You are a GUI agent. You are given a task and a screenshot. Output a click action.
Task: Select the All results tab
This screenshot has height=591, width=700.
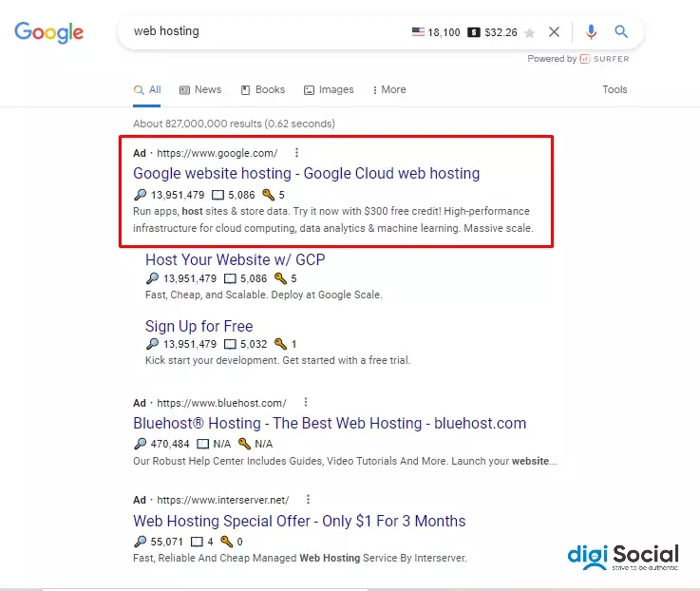147,89
